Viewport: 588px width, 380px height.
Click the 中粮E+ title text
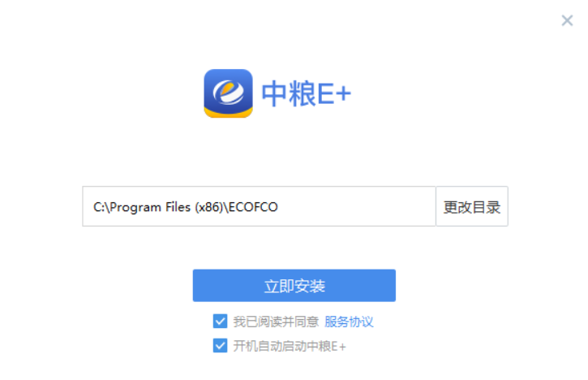click(x=306, y=93)
